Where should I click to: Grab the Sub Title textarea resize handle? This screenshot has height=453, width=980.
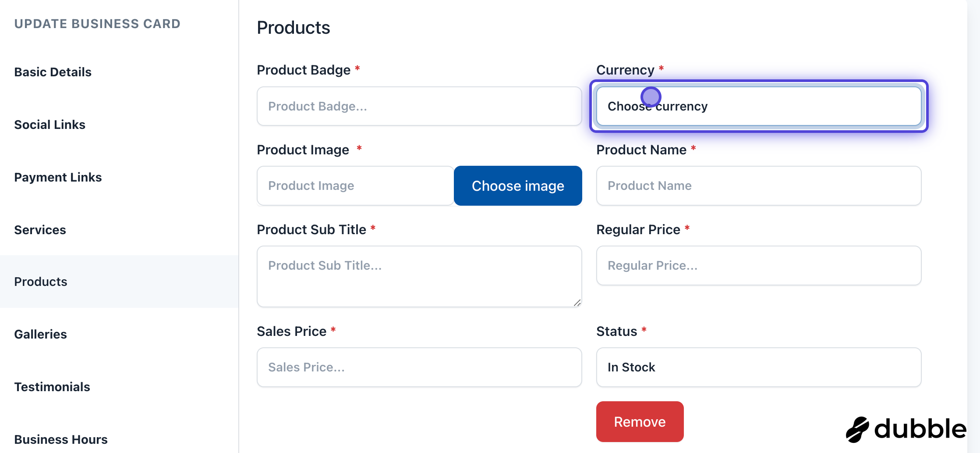point(577,303)
